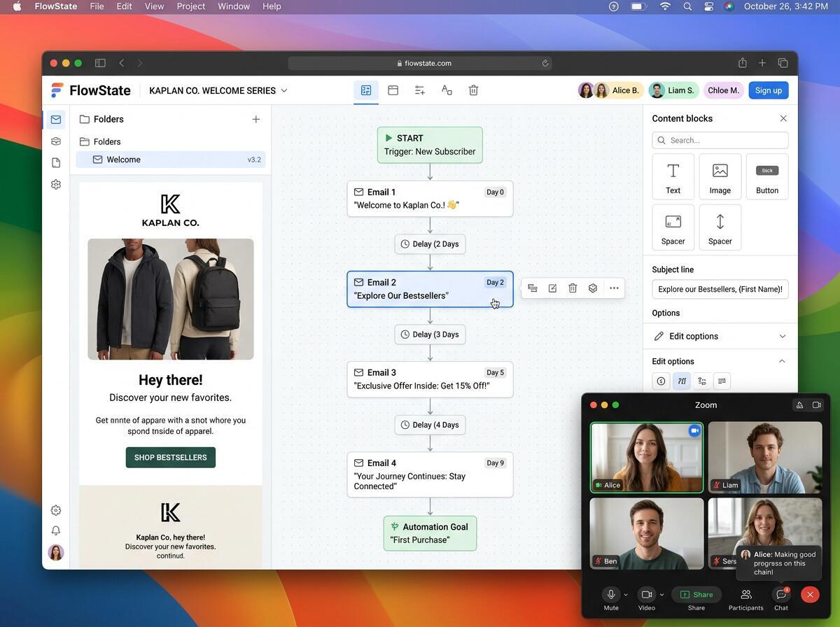Screen dimensions: 840x627
Task: Open more options ellipsis for Email 2
Action: coord(614,288)
